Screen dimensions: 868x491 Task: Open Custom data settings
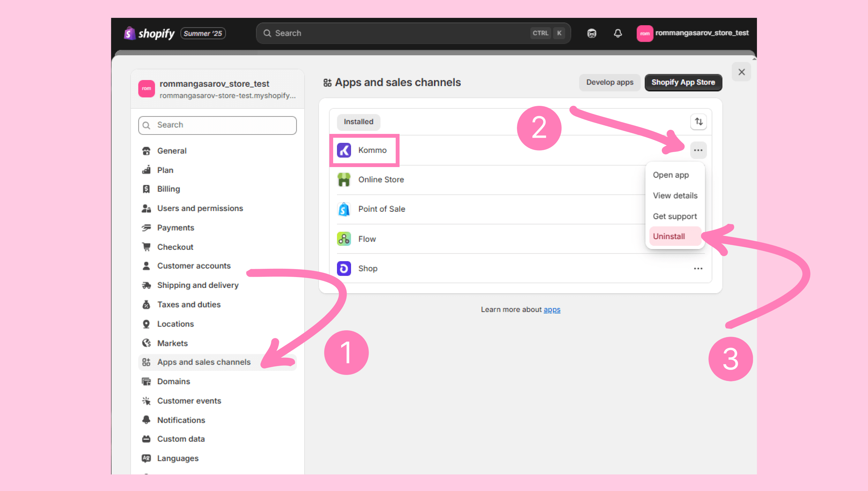pyautogui.click(x=217, y=439)
